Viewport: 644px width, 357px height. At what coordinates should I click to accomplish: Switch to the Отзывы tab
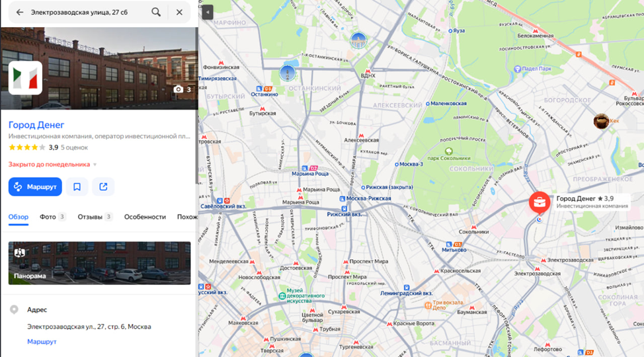point(95,217)
